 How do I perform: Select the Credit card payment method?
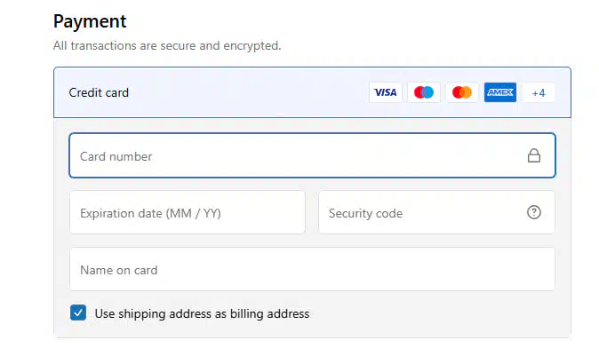point(312,92)
